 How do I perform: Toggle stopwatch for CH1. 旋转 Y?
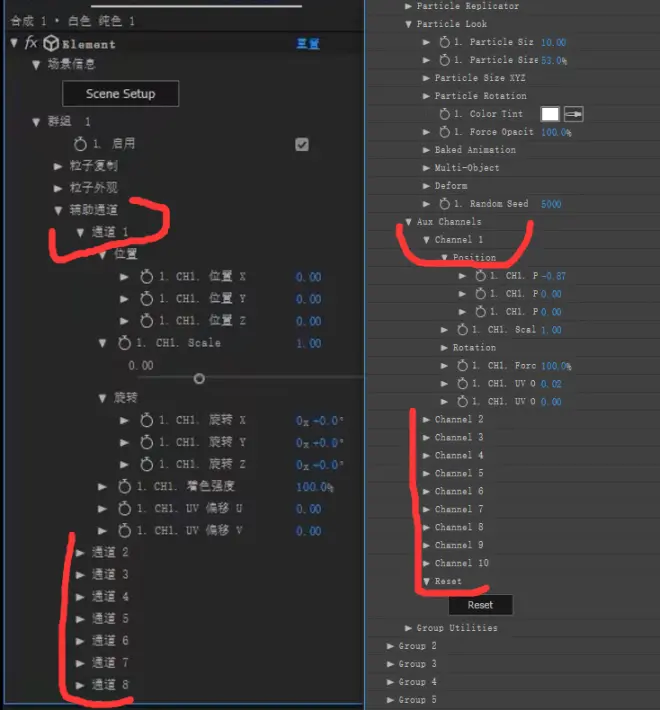click(146, 442)
